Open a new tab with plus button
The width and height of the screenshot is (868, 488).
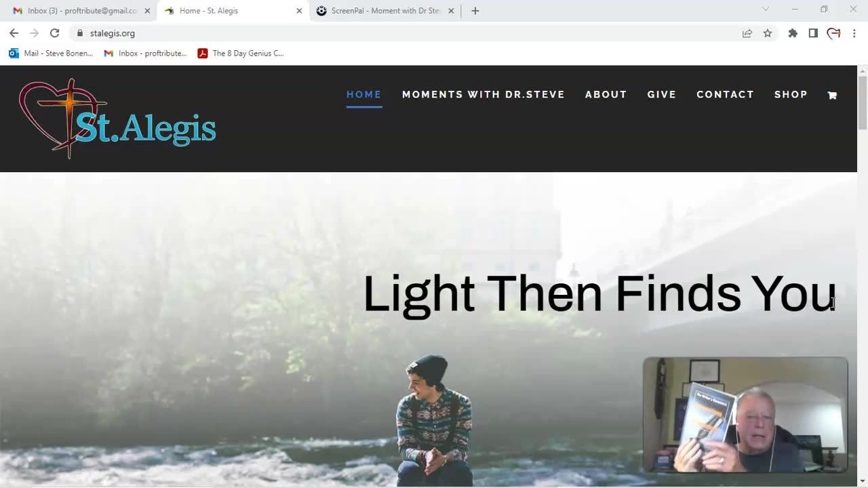click(x=475, y=11)
